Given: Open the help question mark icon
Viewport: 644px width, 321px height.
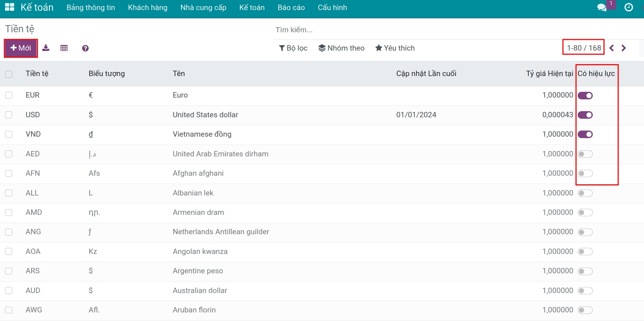Looking at the screenshot, I should click(85, 48).
